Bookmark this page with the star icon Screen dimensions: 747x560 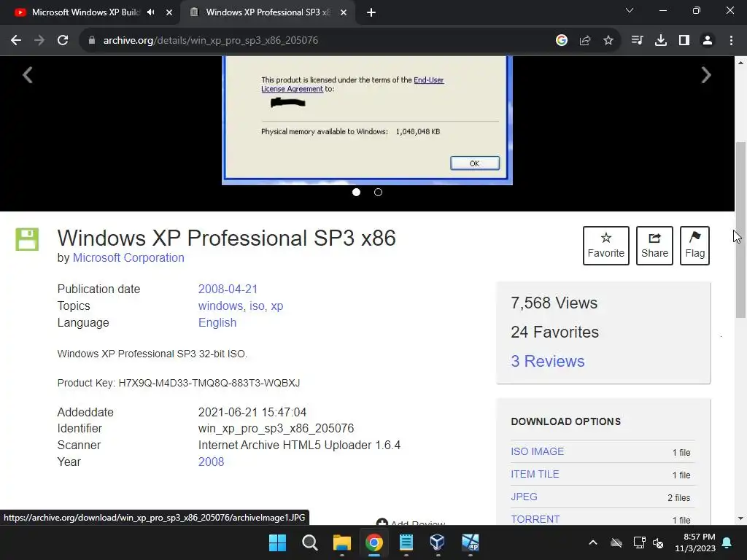tap(608, 41)
